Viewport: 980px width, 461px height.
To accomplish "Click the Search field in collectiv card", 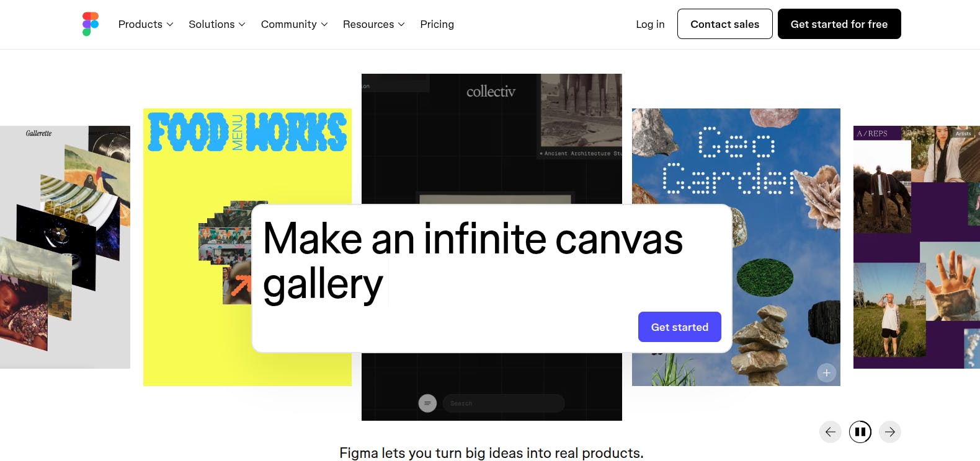I will [504, 403].
